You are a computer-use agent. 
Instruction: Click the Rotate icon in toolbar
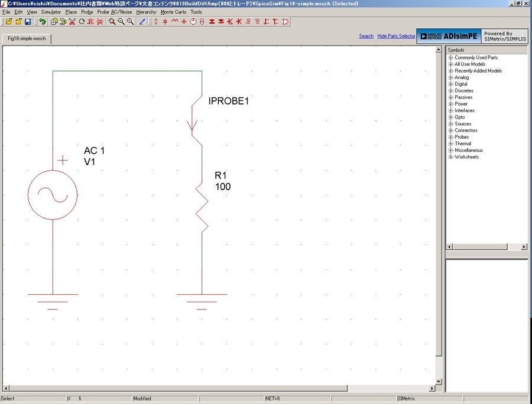click(x=82, y=22)
